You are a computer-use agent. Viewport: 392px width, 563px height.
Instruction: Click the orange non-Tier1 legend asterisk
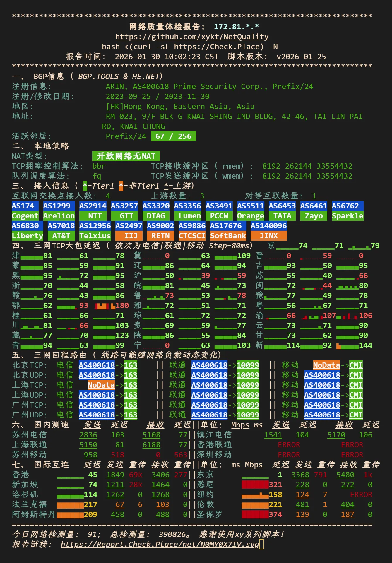click(121, 186)
